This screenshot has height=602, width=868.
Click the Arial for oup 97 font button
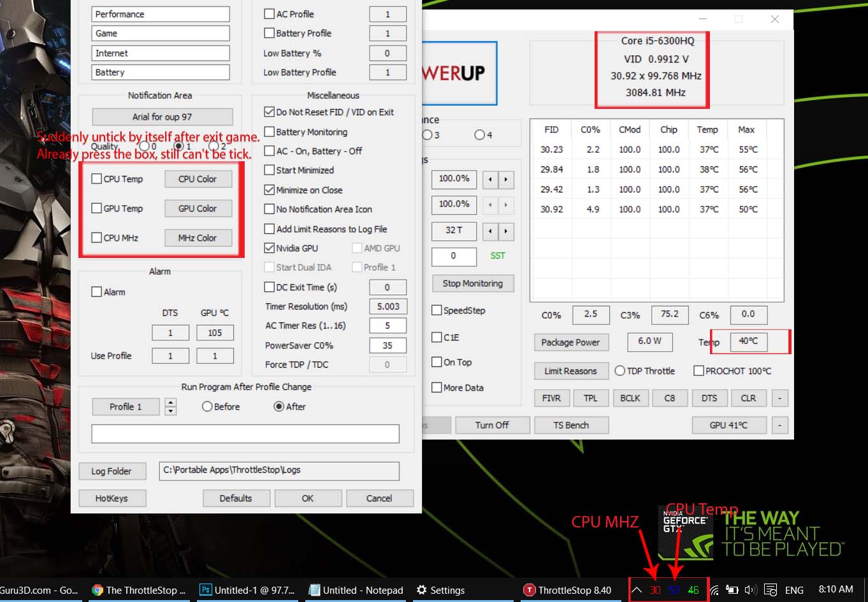[x=162, y=117]
